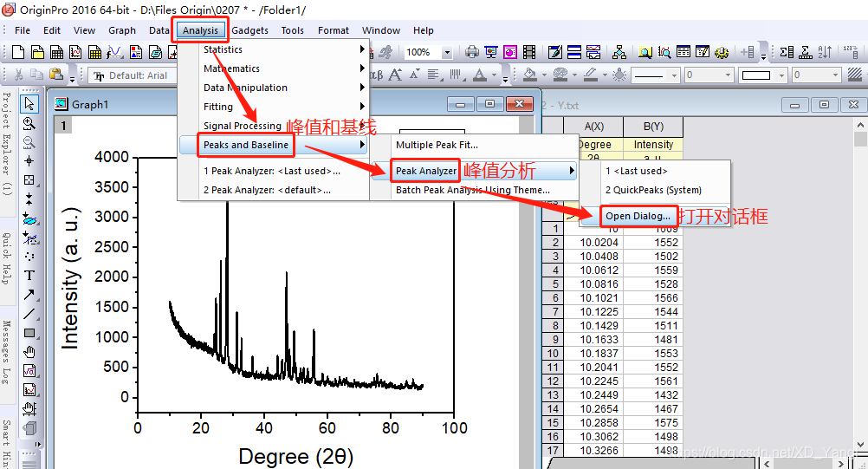Select the Text tool (T) in sidebar
Image resolution: width=868 pixels, height=469 pixels.
click(29, 275)
